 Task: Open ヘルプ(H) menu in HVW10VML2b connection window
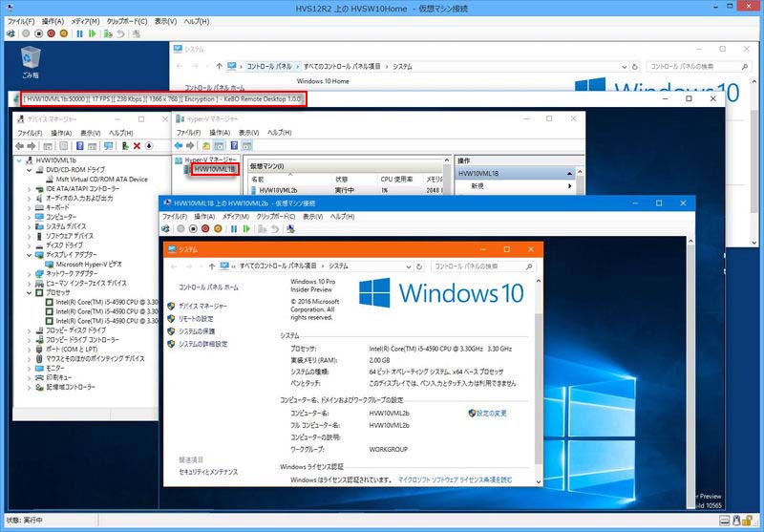[x=343, y=216]
